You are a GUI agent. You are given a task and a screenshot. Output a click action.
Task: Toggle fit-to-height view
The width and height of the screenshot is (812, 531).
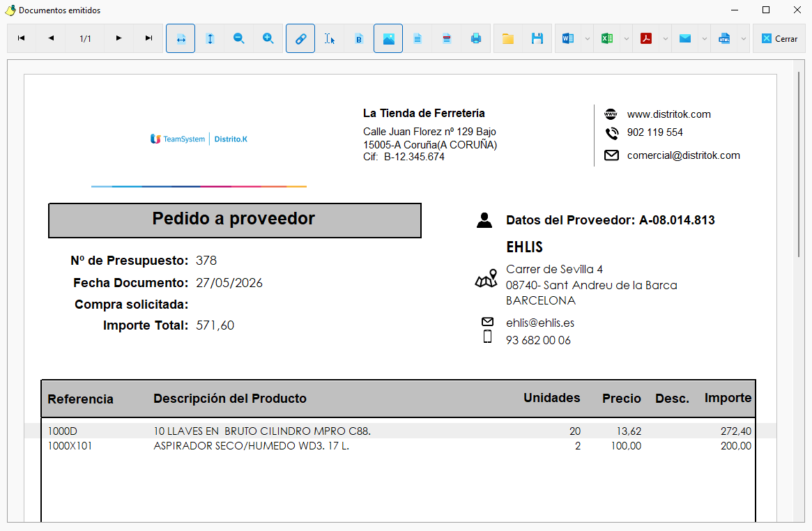tap(210, 38)
